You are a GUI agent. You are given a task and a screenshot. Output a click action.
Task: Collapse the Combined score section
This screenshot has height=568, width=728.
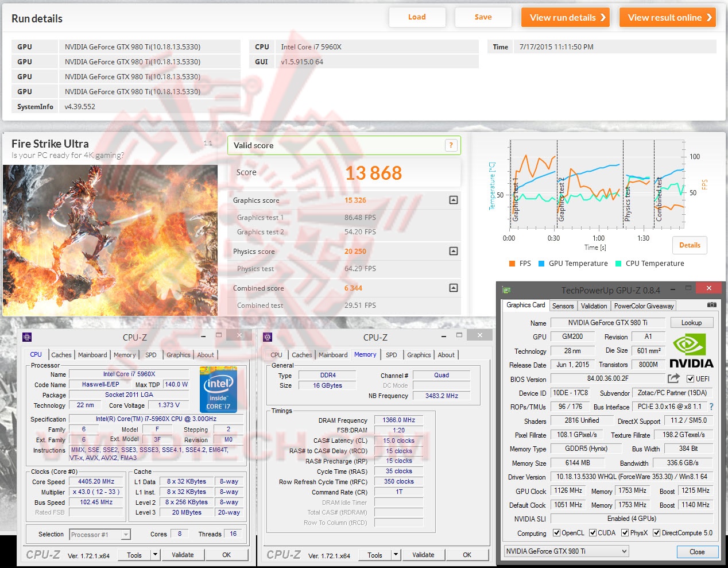[x=454, y=288]
